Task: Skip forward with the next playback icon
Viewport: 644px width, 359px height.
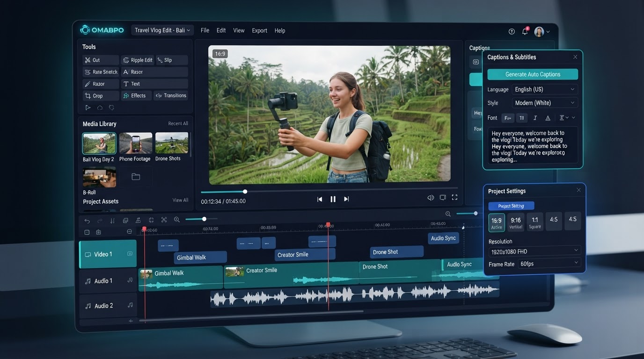Action: click(346, 199)
